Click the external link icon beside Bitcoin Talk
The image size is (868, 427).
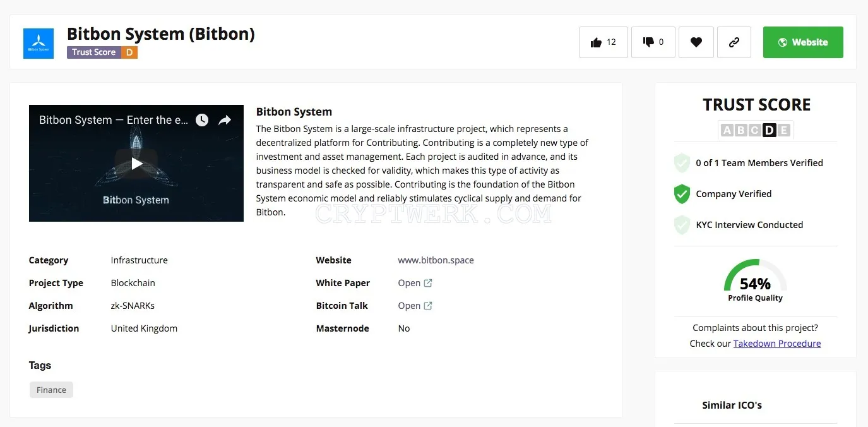[428, 306]
